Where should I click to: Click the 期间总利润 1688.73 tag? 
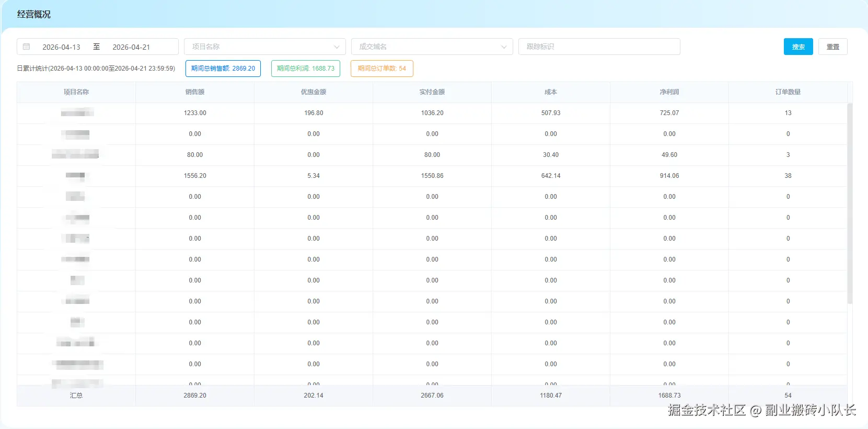[306, 69]
